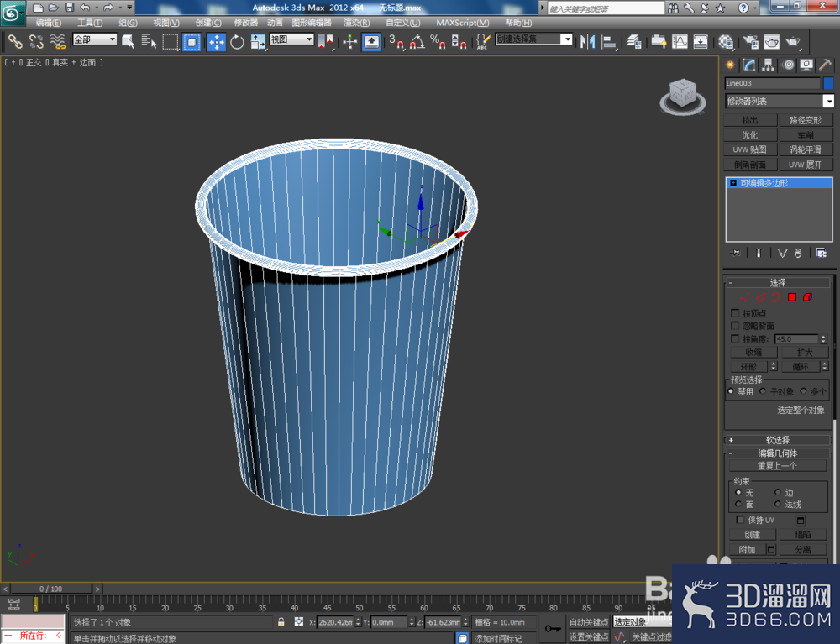Toggle Angle Snap icon
The height and width of the screenshot is (644, 840).
417,41
